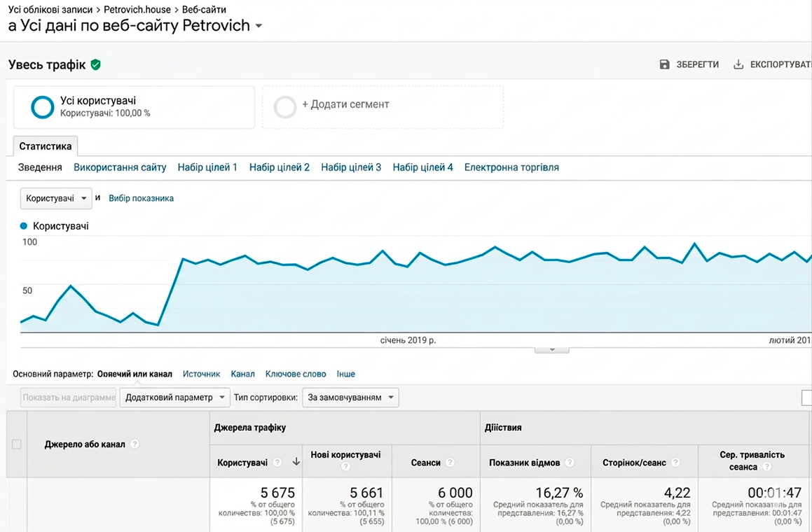Click help icon next to Сторінок/сеанс
Viewport: 812px width, 532px height.
click(675, 462)
